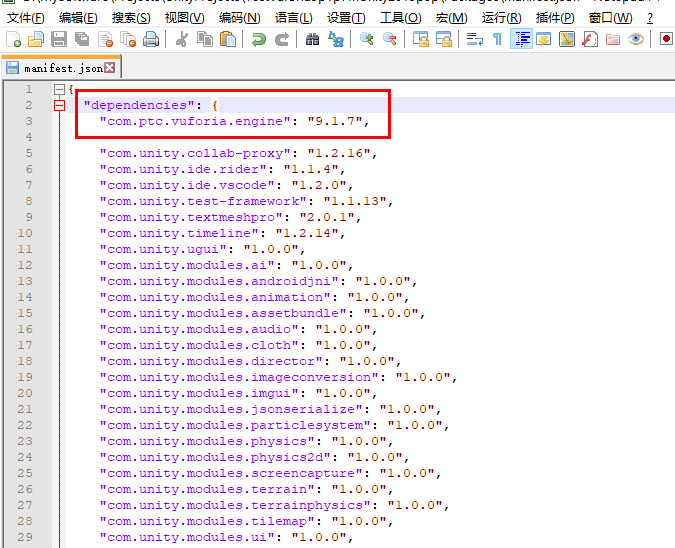Image resolution: width=675 pixels, height=548 pixels.
Task: Click the Zoom In magnifier icon
Action: point(367,40)
